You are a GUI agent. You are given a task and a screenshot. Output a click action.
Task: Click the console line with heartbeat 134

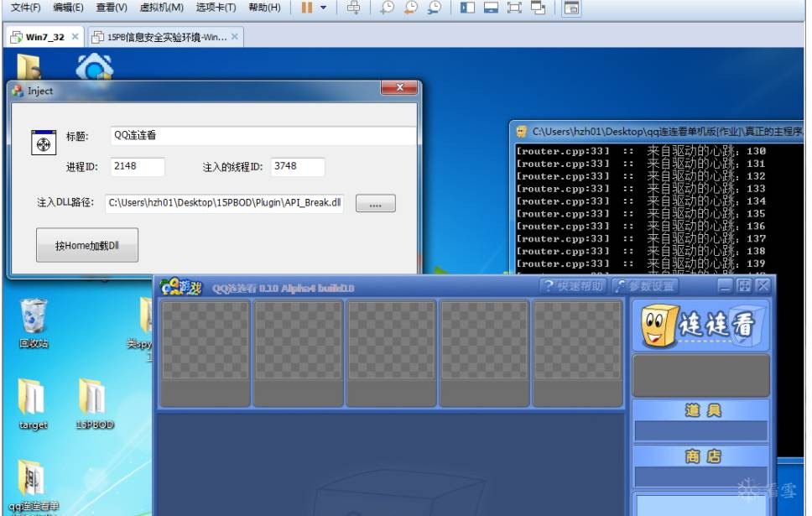[641, 201]
